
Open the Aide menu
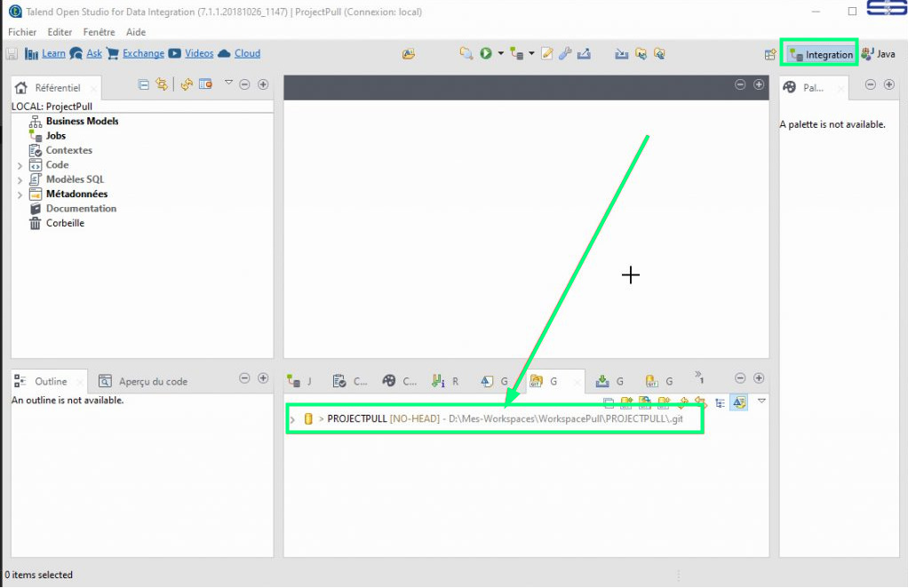(x=136, y=32)
